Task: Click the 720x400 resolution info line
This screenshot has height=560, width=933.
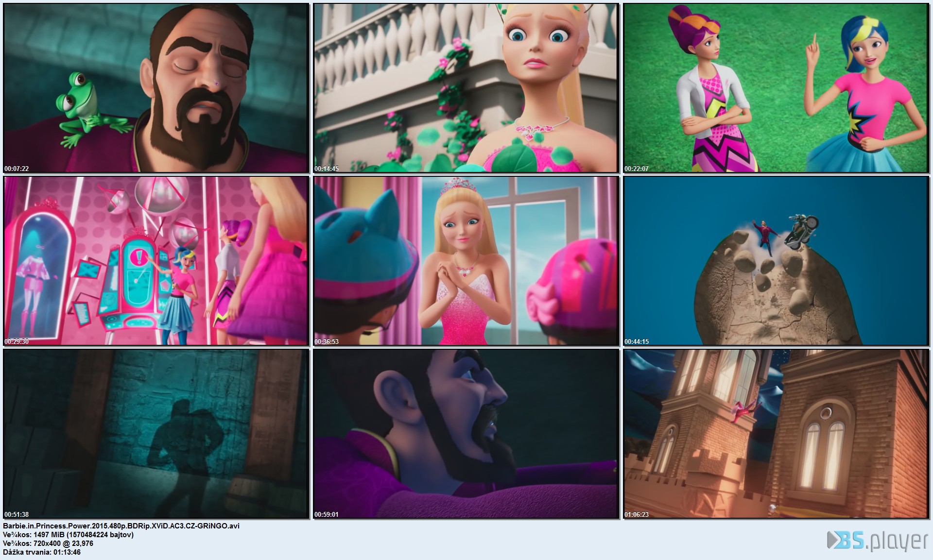Action: [48, 543]
